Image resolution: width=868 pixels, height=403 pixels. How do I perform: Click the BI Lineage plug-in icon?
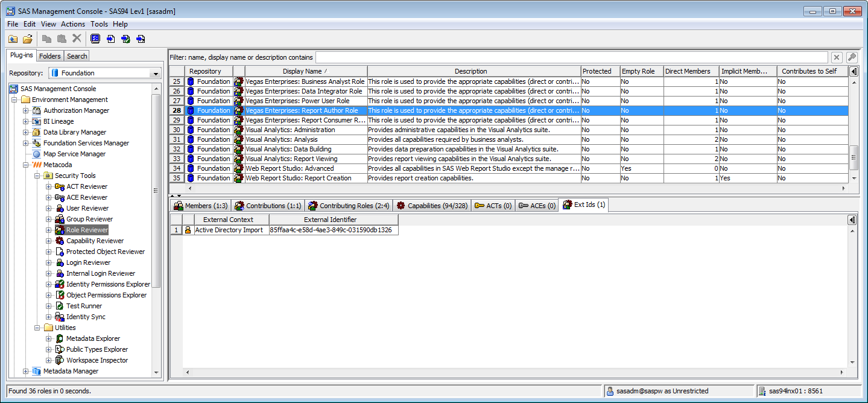[37, 121]
